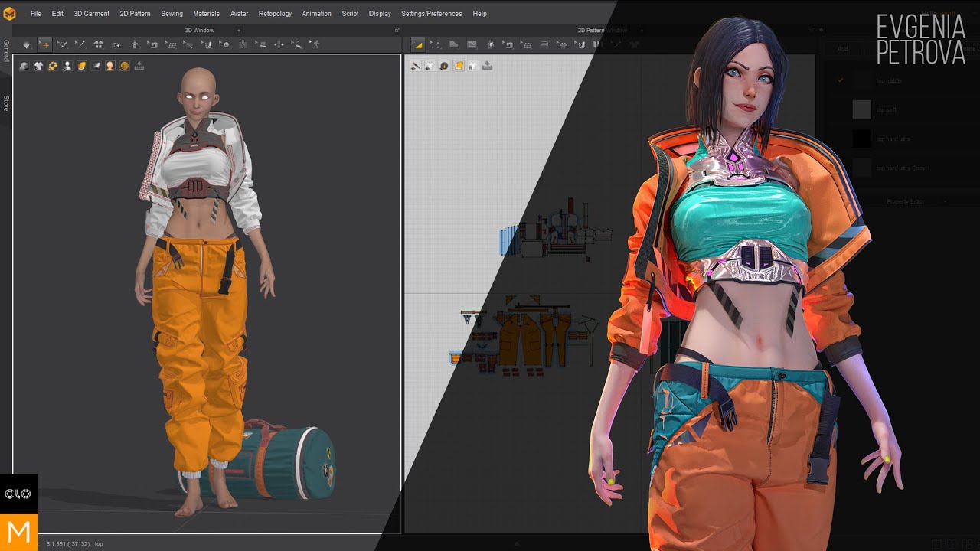
Task: Open the Property Editor dropdown arrow
Action: click(946, 201)
